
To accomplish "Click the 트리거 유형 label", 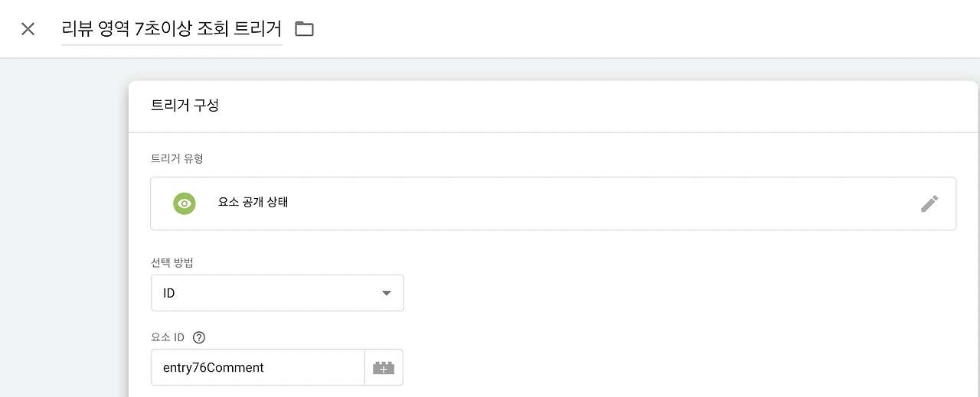I will 177,159.
